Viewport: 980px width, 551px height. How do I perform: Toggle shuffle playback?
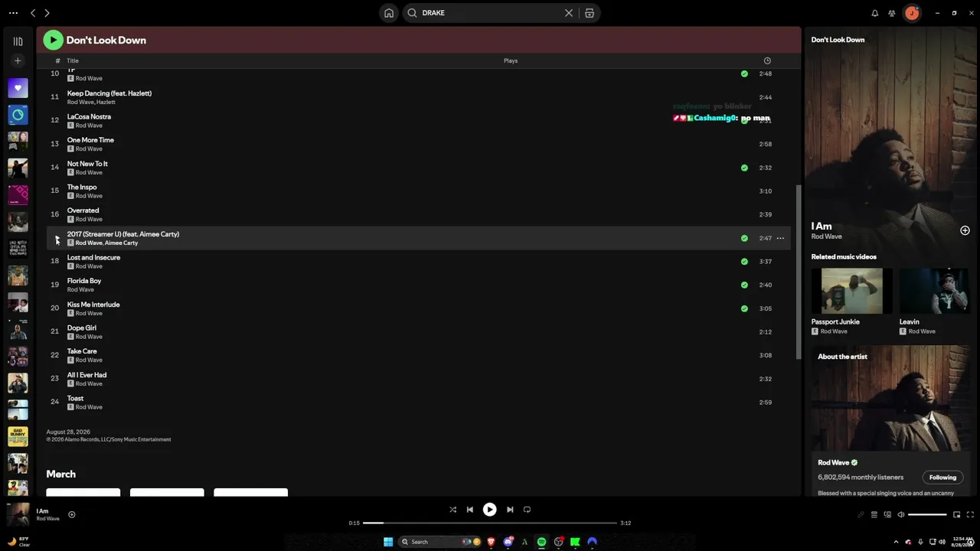coord(452,510)
